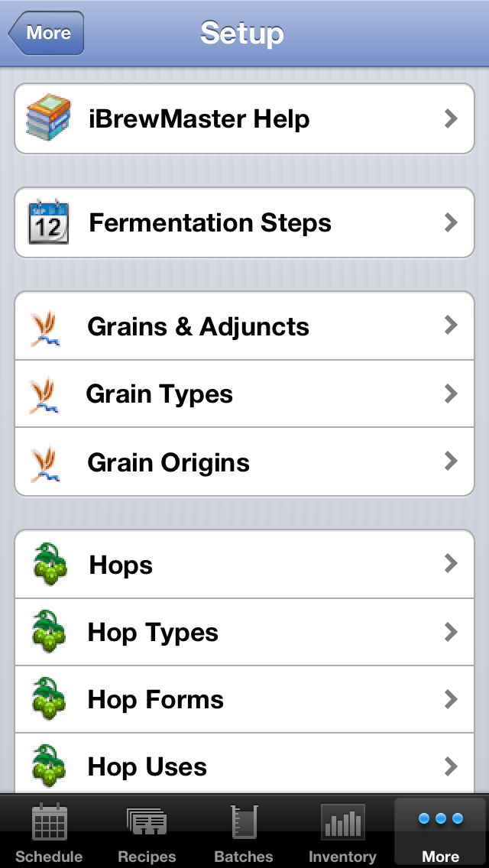
Task: Open the Schedule tab
Action: point(49,833)
